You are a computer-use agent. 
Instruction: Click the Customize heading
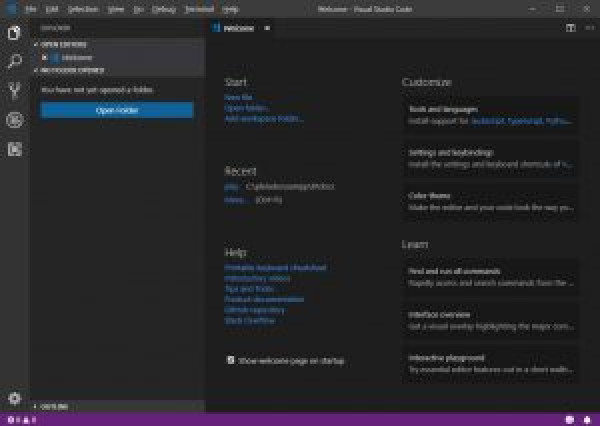[427, 82]
